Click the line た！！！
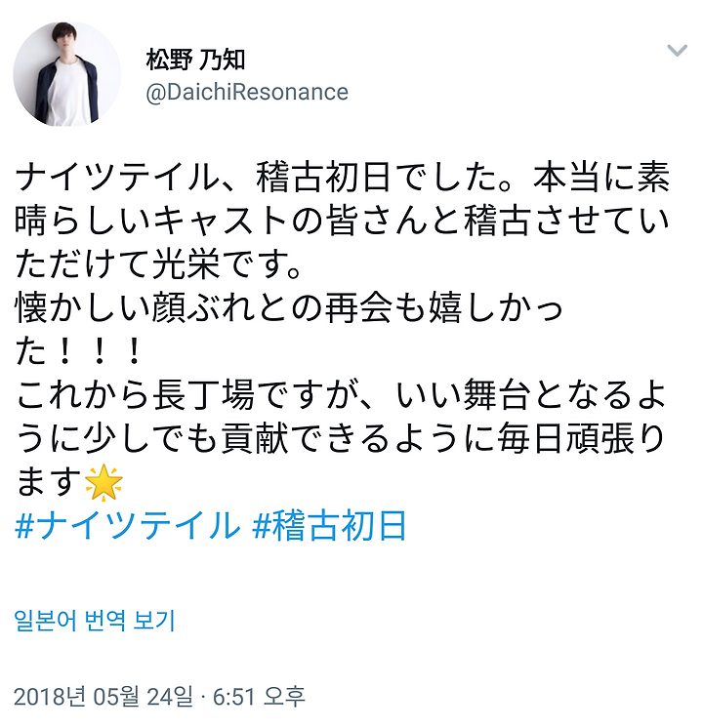703x728 pixels. point(78,352)
